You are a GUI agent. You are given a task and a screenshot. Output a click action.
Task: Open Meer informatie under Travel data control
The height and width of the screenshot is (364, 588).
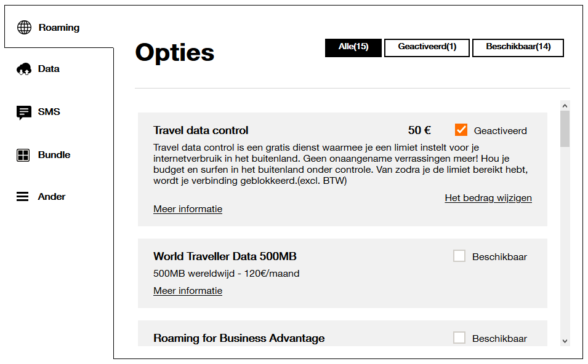(x=188, y=209)
